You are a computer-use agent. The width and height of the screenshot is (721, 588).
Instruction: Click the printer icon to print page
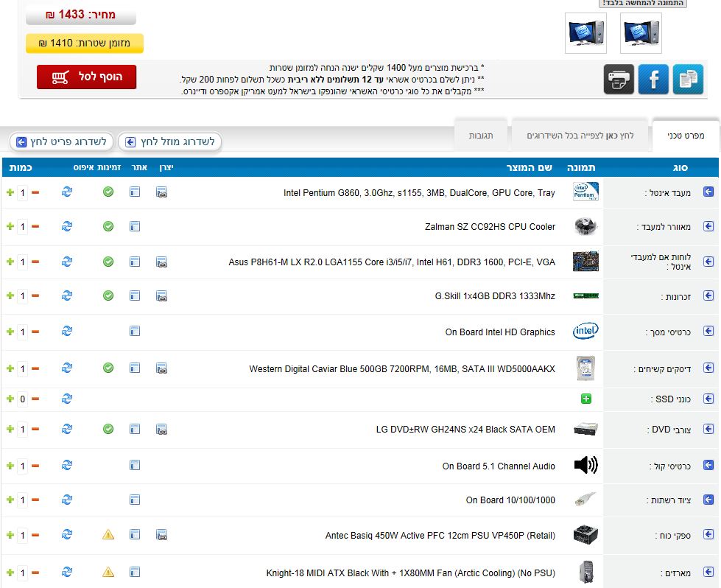coord(619,79)
